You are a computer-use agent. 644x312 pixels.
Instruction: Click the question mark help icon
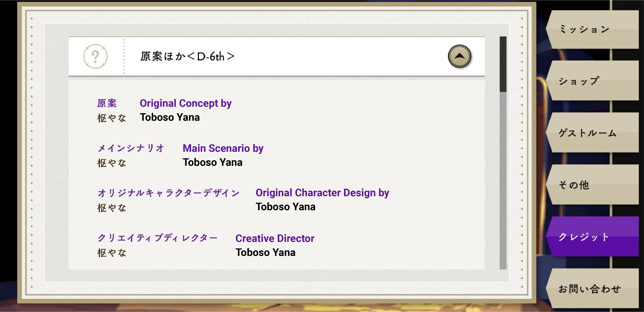pos(95,56)
